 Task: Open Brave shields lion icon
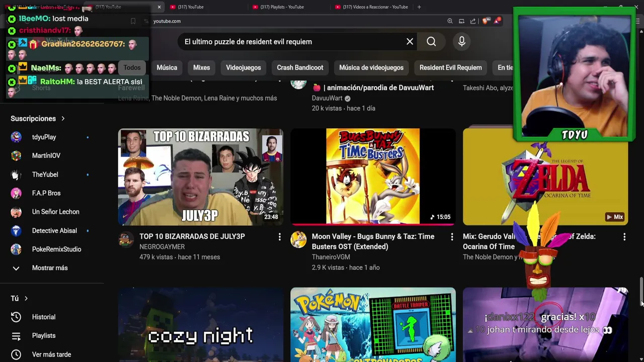point(485,21)
